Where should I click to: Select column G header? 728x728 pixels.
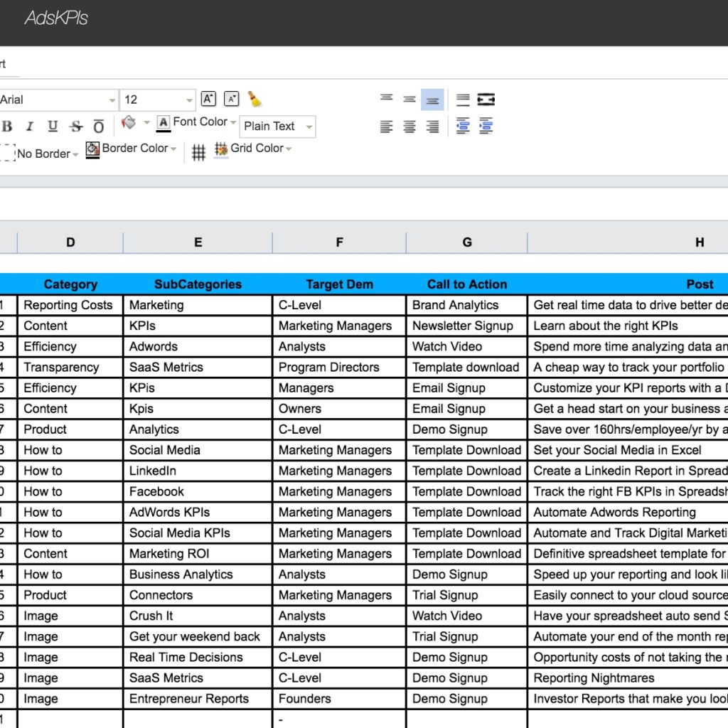tap(466, 242)
